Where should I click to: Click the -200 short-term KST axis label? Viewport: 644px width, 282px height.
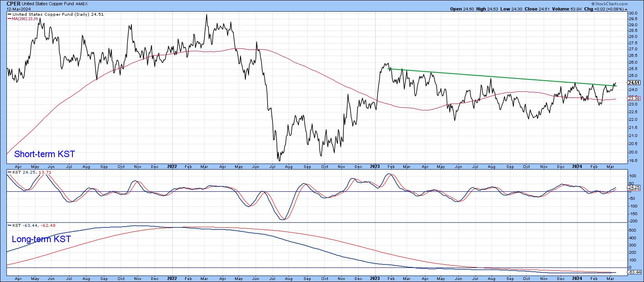[x=633, y=221]
